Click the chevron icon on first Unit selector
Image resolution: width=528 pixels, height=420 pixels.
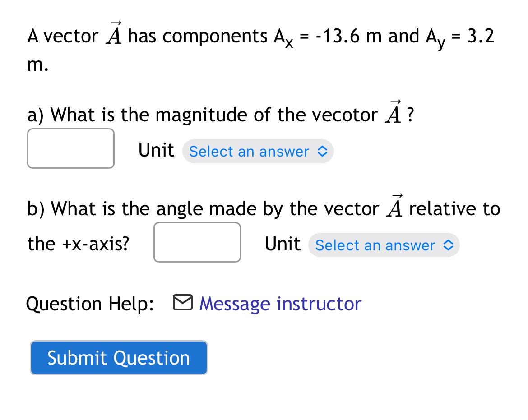click(x=322, y=152)
